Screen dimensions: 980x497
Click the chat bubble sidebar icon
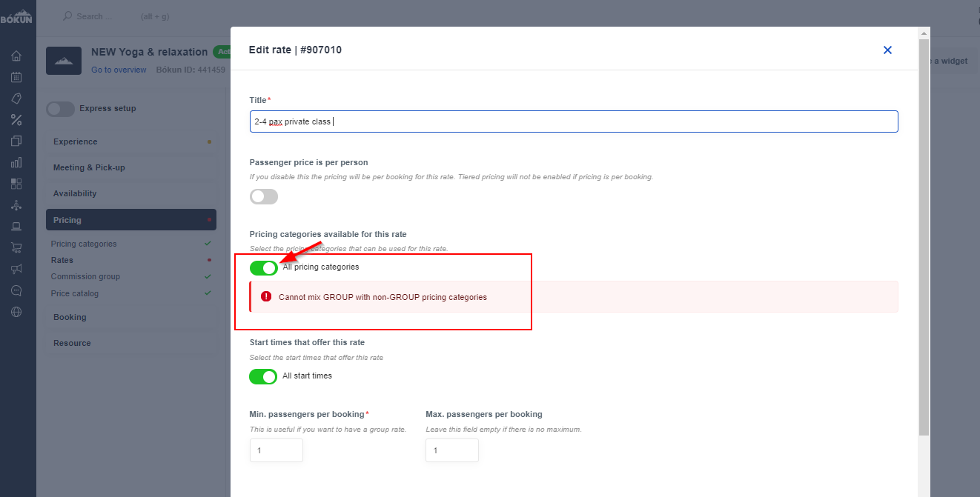[x=16, y=290]
